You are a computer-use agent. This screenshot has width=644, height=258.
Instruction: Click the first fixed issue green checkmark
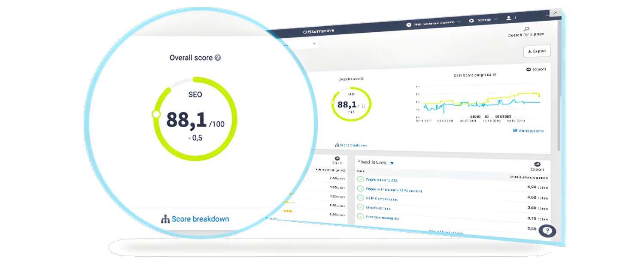[x=361, y=179]
